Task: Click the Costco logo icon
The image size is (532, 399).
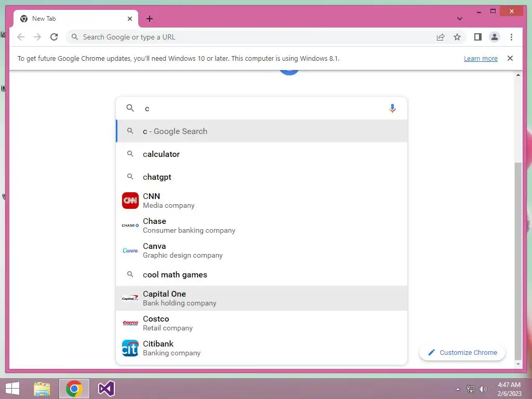Action: [x=130, y=323]
